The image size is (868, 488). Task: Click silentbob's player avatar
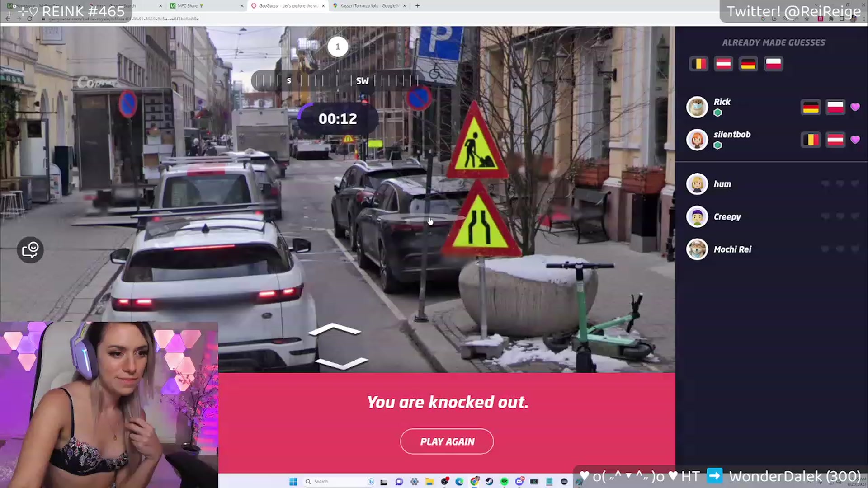coord(697,140)
